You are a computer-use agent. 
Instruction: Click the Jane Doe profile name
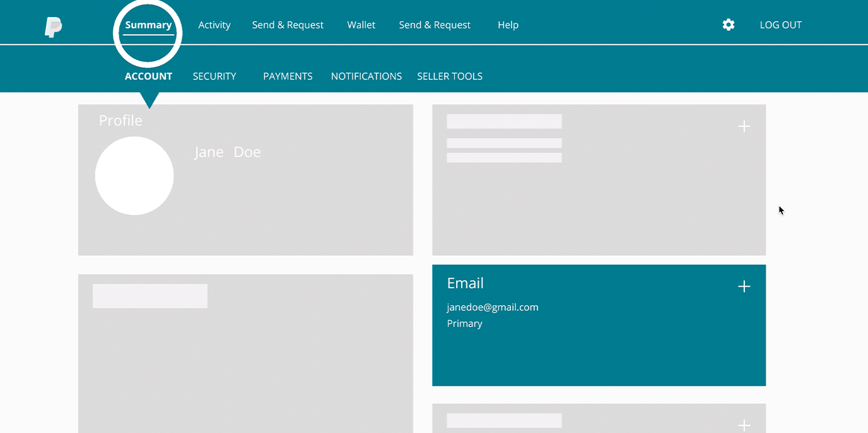227,153
